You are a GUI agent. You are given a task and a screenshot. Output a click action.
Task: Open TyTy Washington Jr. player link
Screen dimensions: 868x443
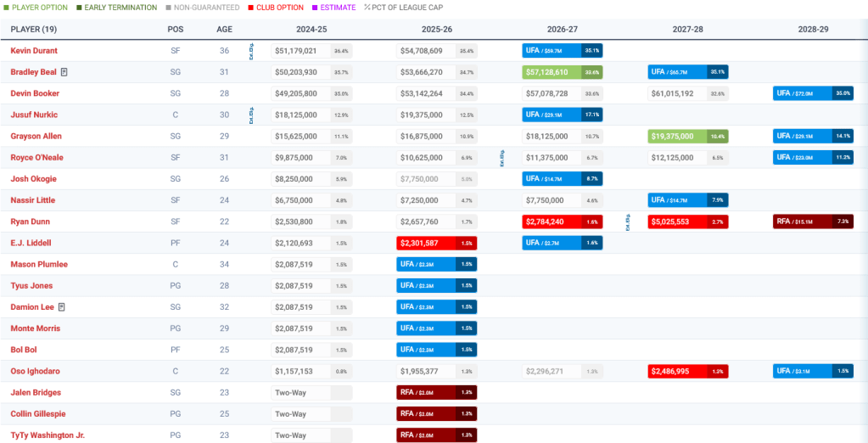48,435
